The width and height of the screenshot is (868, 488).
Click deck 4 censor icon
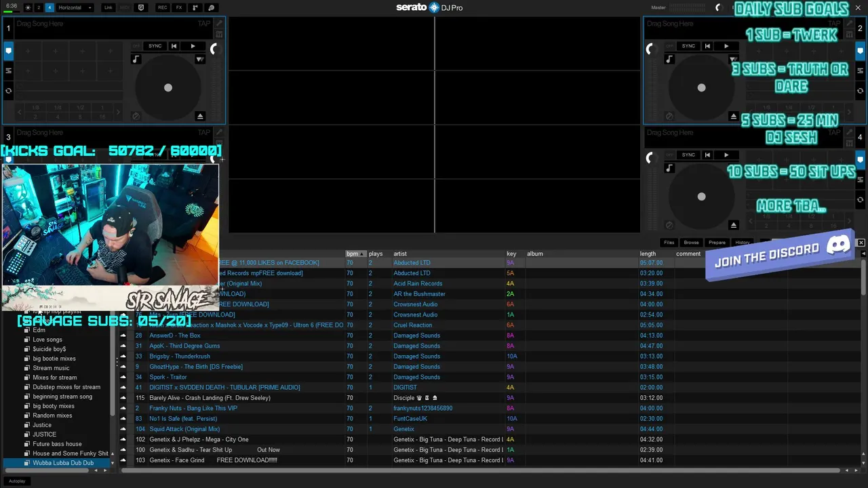[669, 225]
